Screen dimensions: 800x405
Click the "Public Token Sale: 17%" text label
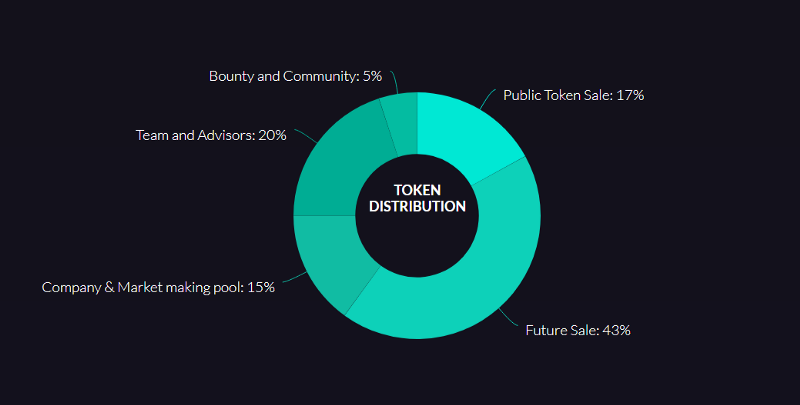[573, 95]
